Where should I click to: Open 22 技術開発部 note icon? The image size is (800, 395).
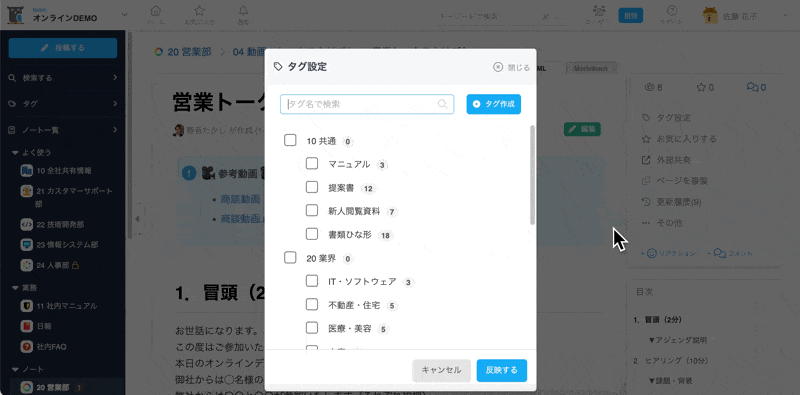click(27, 224)
